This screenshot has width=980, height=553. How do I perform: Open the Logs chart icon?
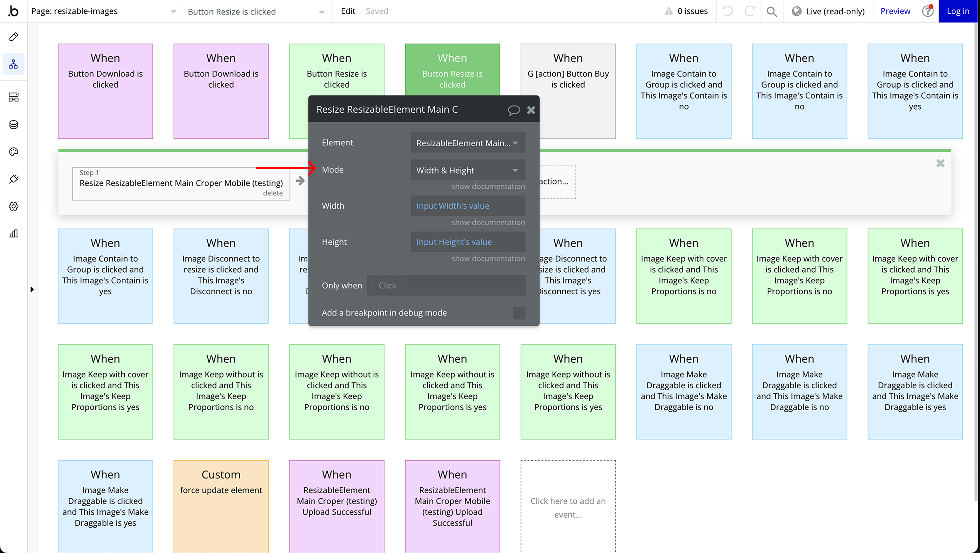[14, 233]
